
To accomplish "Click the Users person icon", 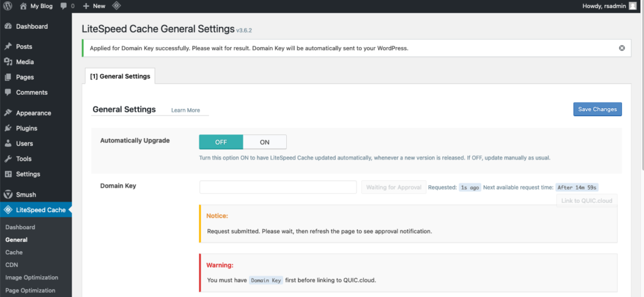I will click(8, 144).
